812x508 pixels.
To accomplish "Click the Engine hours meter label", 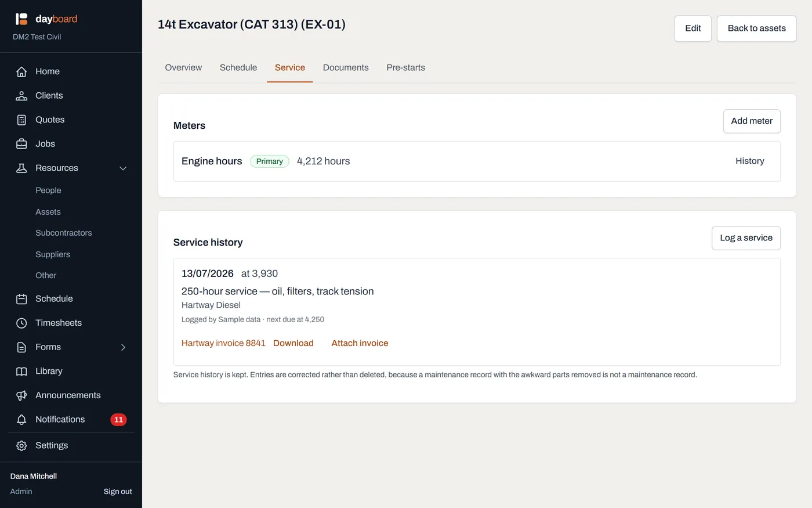I will click(212, 161).
